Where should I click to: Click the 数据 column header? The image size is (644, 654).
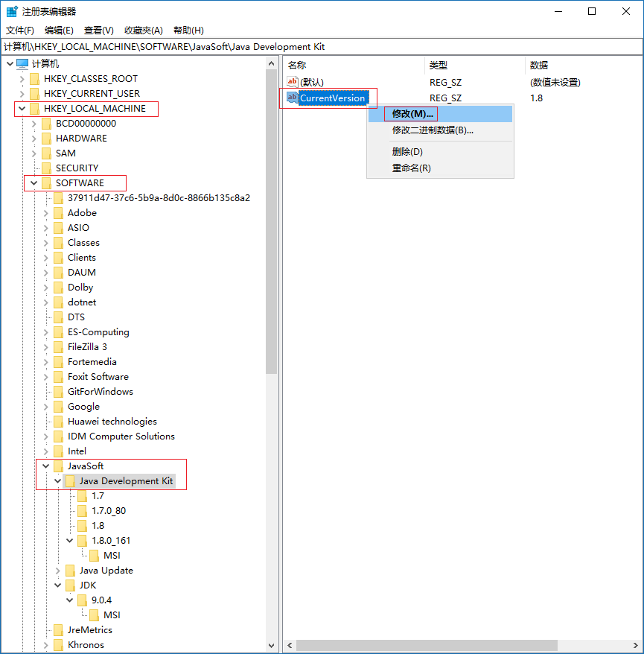coord(583,65)
